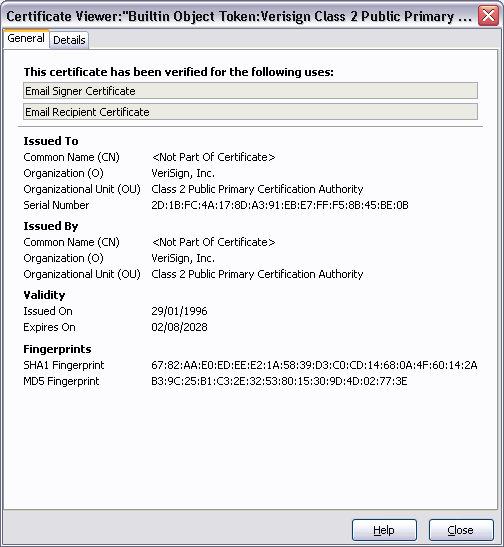Click the Close button at bottom
Image resolution: width=504 pixels, height=547 pixels.
(x=461, y=530)
